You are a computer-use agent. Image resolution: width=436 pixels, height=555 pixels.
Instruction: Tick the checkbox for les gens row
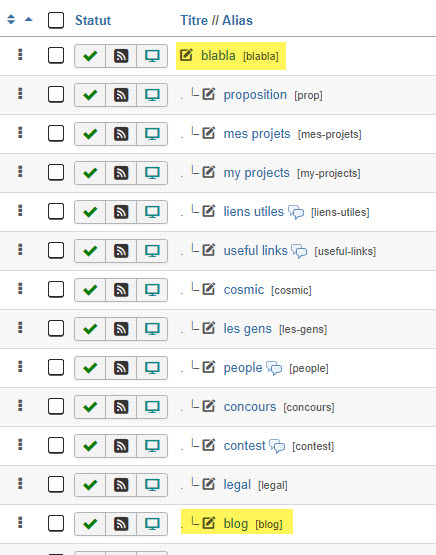[56, 328]
